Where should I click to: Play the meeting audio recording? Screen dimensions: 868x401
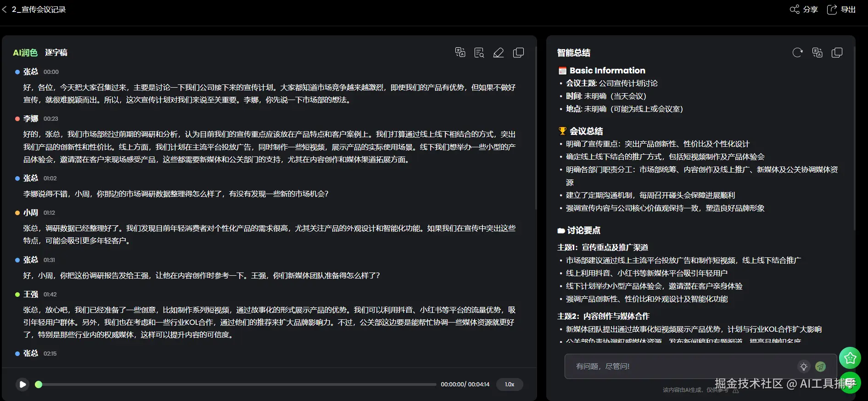point(22,384)
